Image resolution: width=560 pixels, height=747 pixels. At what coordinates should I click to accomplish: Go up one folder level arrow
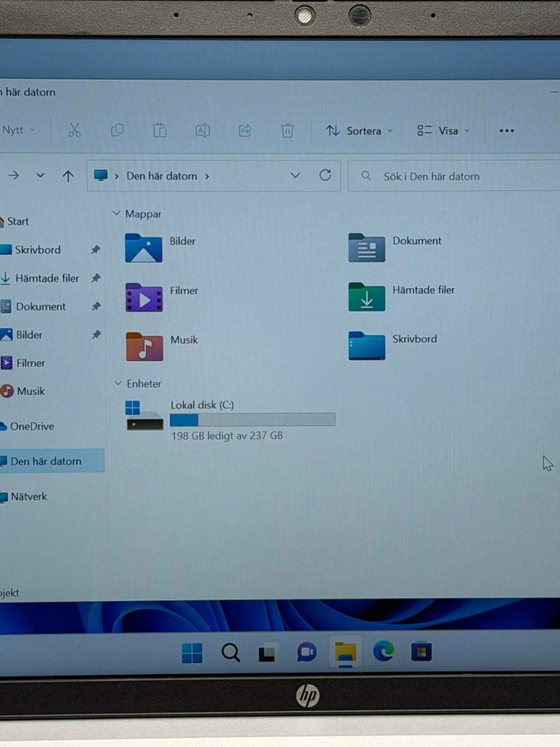point(68,176)
